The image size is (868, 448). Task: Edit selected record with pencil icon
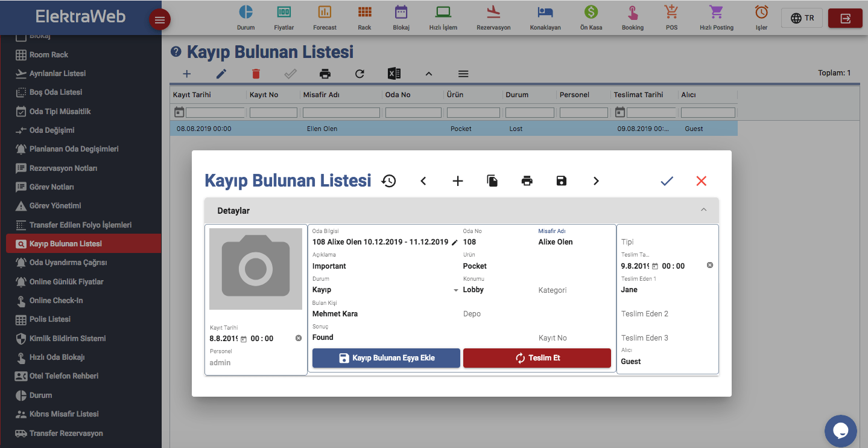(x=221, y=74)
